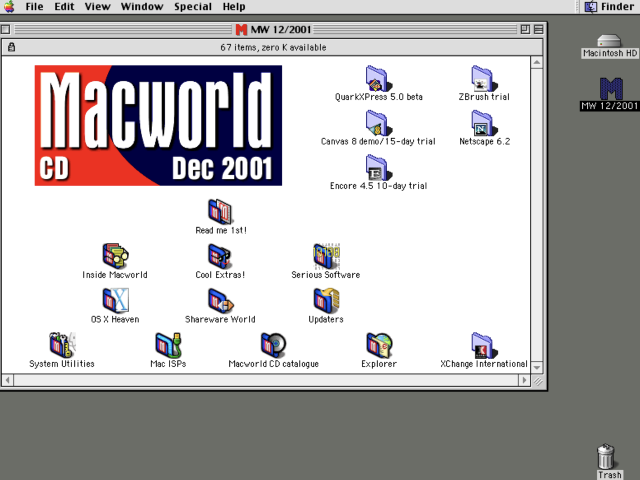Open the File menu
The image size is (640, 480).
34,7
